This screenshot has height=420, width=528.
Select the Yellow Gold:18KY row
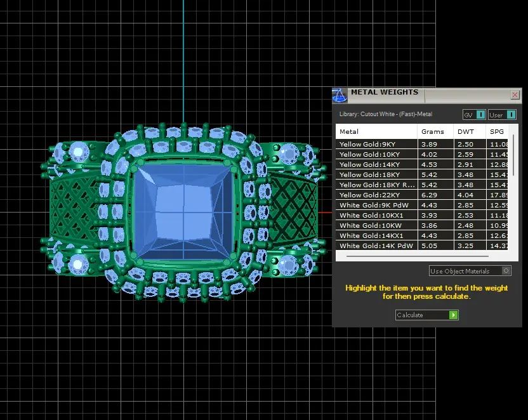coord(421,174)
